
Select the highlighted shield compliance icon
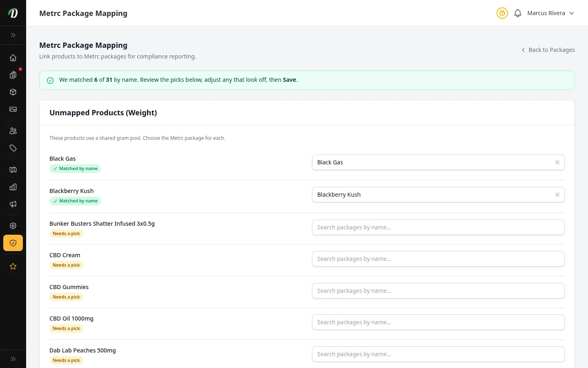point(13,243)
